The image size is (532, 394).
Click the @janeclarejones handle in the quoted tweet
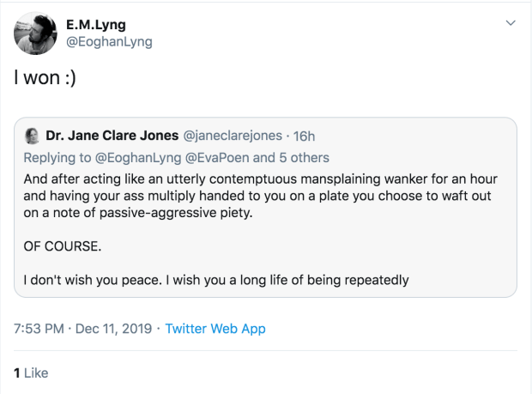tap(233, 136)
